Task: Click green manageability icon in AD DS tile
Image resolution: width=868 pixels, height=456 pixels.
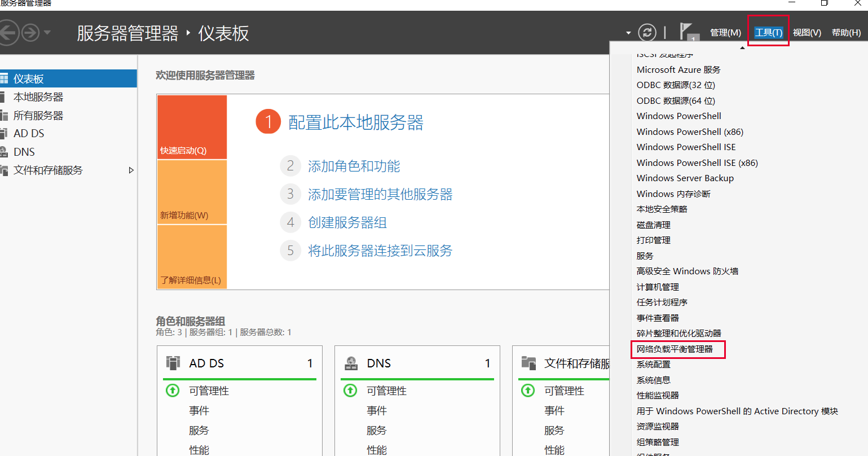Action: click(x=173, y=391)
